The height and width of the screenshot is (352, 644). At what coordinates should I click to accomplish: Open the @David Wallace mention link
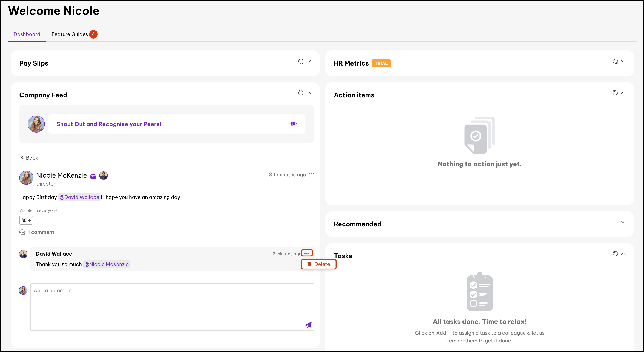(x=79, y=197)
